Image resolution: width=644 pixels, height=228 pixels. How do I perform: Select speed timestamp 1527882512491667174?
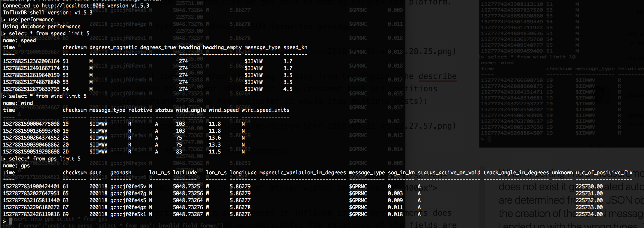tap(31, 68)
